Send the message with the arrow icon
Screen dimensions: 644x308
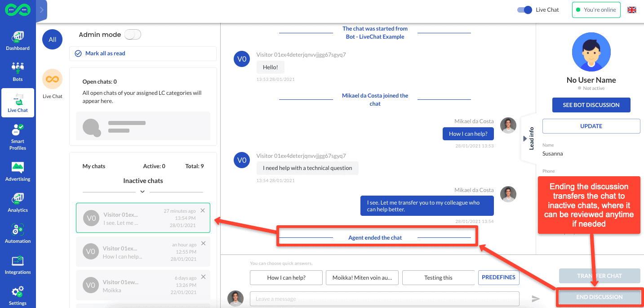535,298
